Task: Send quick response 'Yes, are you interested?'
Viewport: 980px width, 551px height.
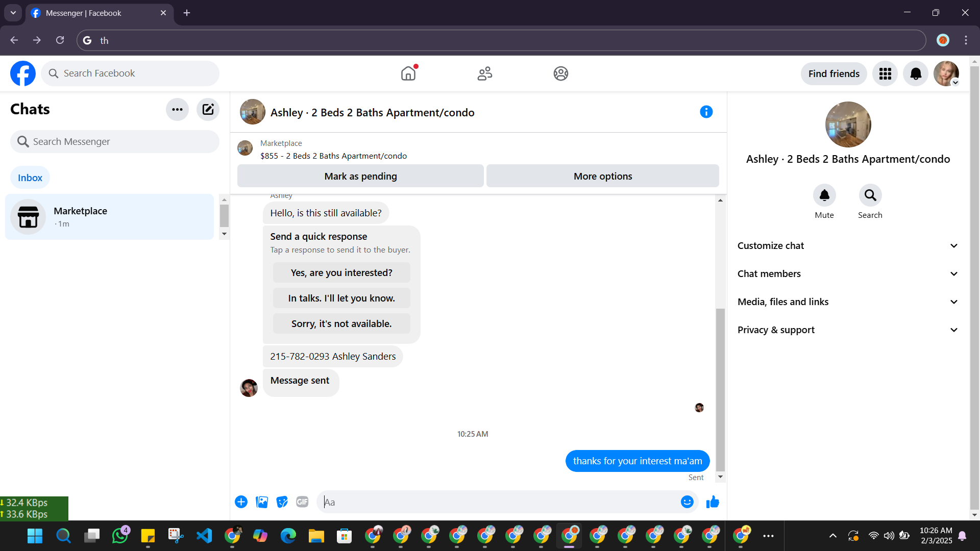Action: pyautogui.click(x=341, y=272)
